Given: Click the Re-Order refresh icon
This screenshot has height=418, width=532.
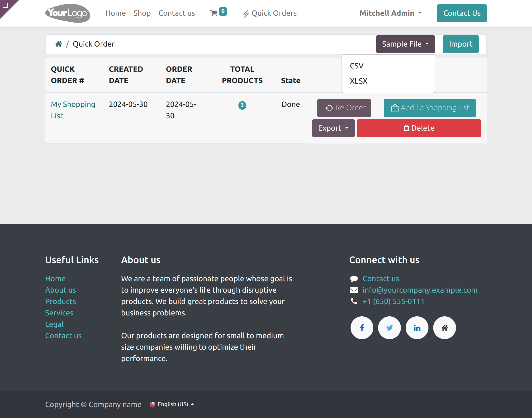Looking at the screenshot, I should [x=329, y=108].
